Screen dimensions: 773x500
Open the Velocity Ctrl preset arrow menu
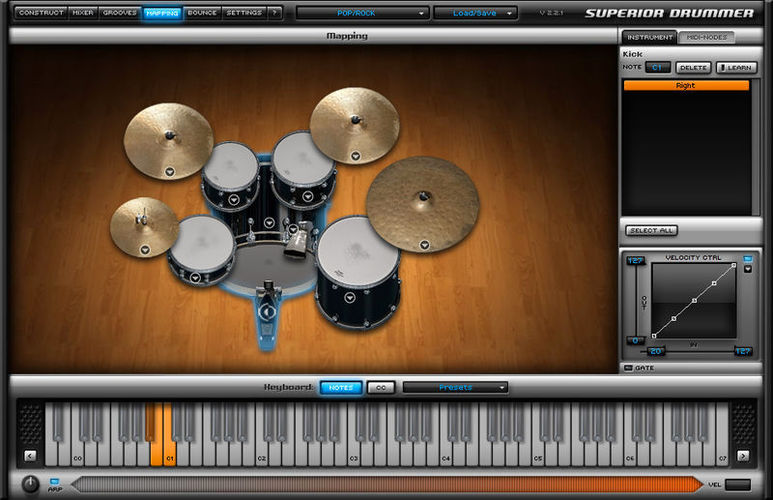(747, 269)
